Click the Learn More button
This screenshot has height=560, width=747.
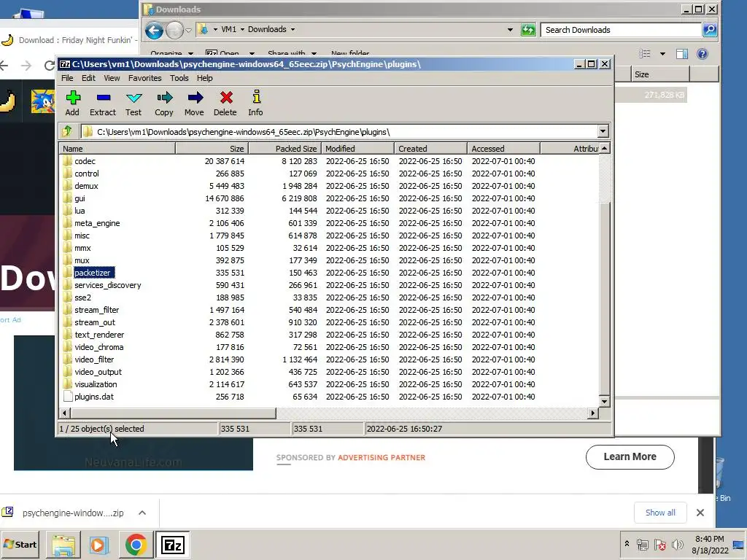(x=630, y=456)
